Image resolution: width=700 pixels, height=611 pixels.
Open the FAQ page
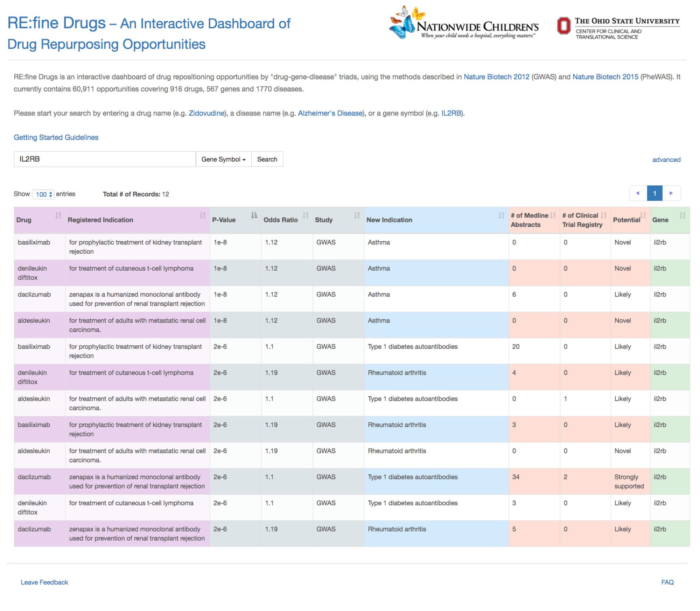coord(667,582)
